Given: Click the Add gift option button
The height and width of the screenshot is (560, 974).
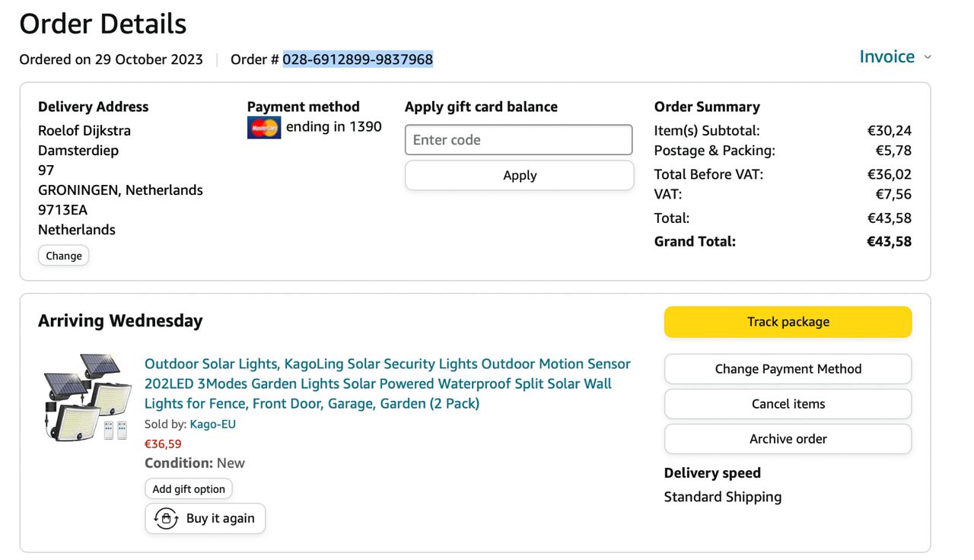Looking at the screenshot, I should click(189, 489).
